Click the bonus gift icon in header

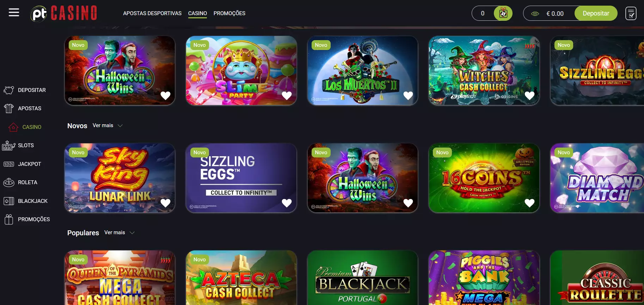503,13
